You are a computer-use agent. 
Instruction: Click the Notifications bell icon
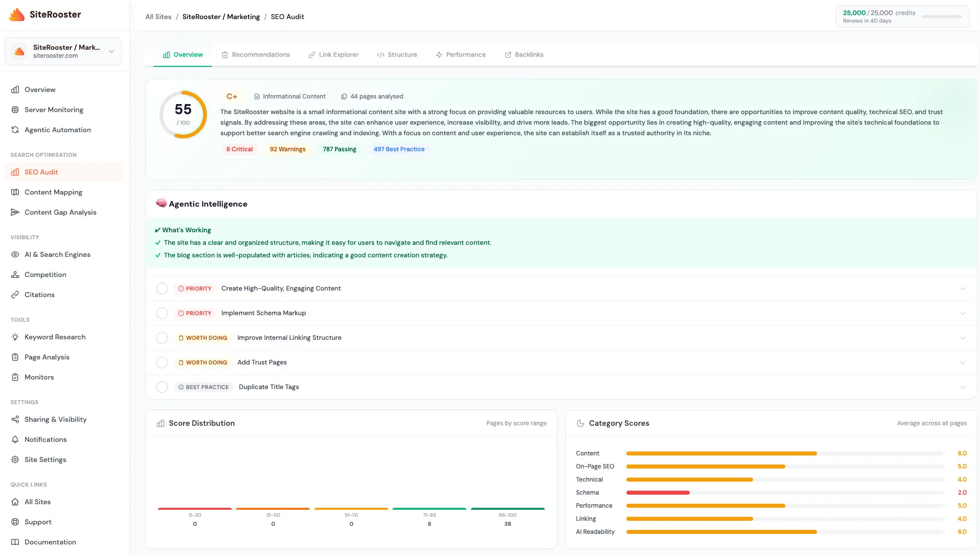[x=15, y=439]
